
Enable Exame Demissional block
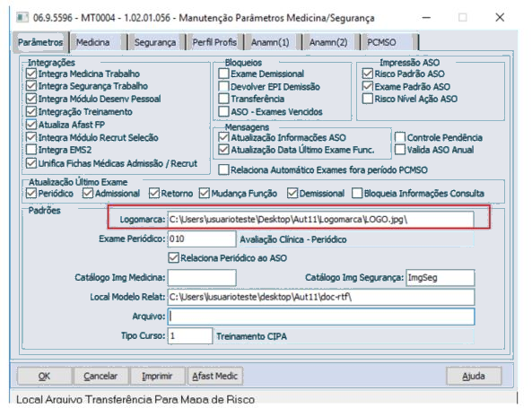pos(223,74)
